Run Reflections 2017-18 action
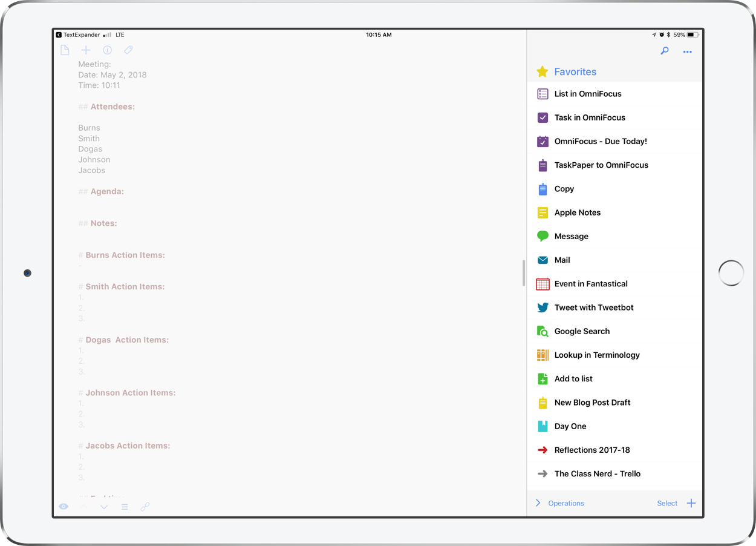Screen dimensions: 756x546 click(614, 450)
